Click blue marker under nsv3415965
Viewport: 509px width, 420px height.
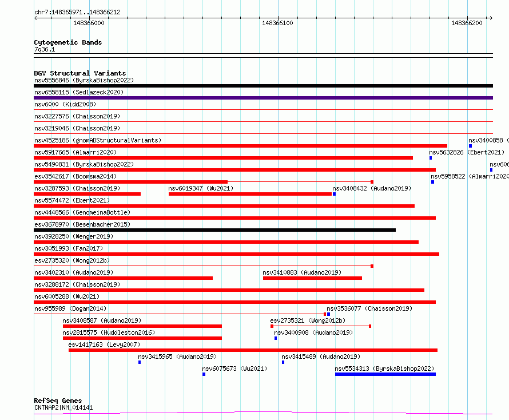click(x=140, y=362)
